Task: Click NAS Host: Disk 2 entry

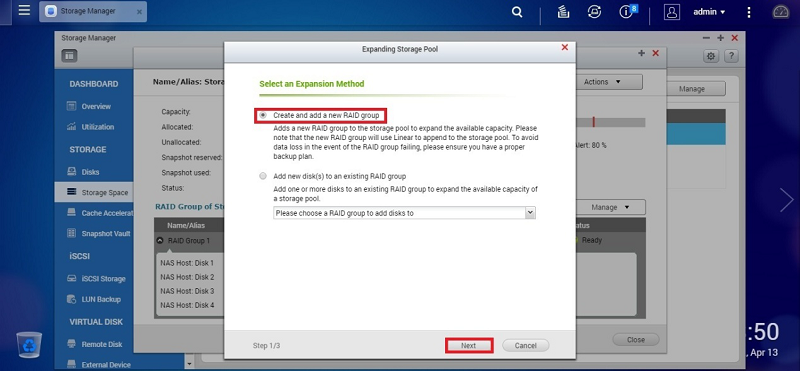Action: click(x=187, y=277)
